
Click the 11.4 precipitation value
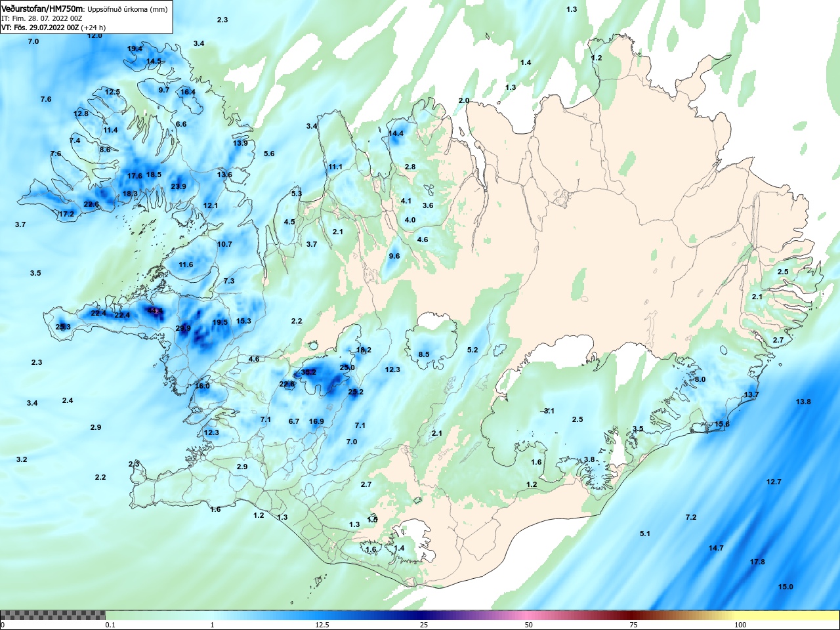point(110,130)
